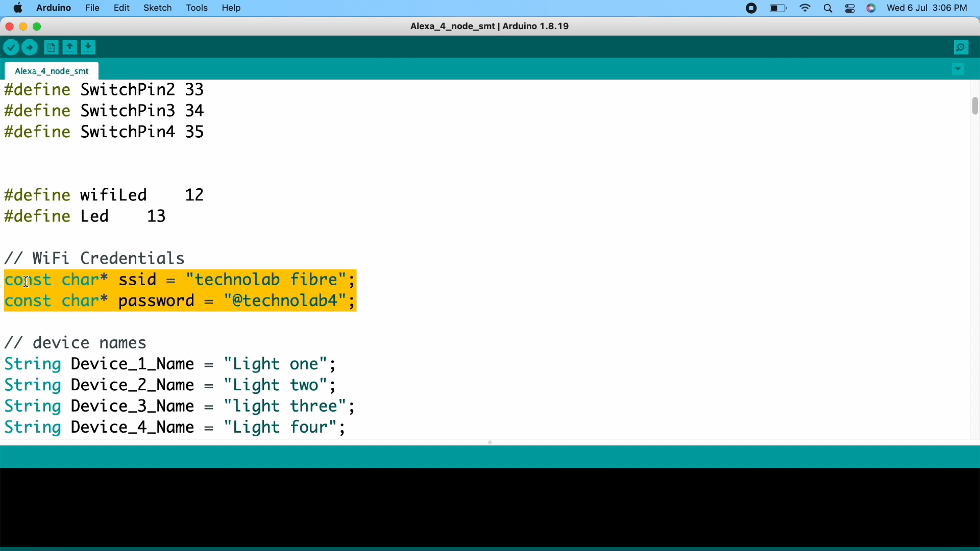Expand the tab options dropdown arrow
The image size is (980, 551).
[958, 70]
